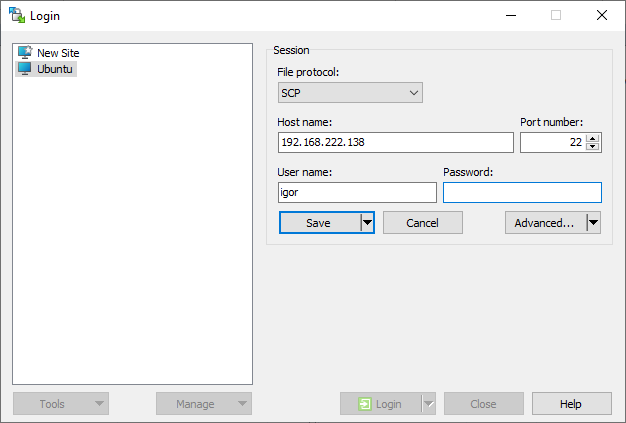Click the Password input field
Image resolution: width=626 pixels, height=423 pixels.
pos(522,193)
